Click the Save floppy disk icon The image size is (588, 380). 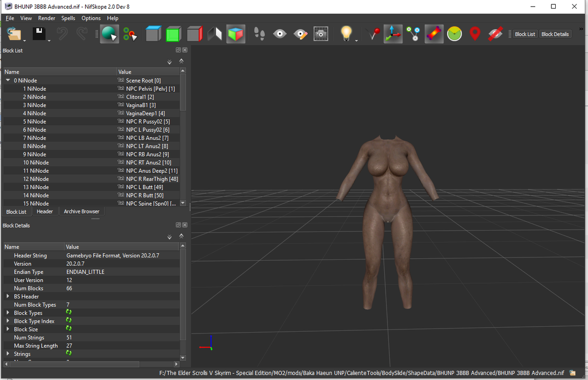[x=39, y=34]
